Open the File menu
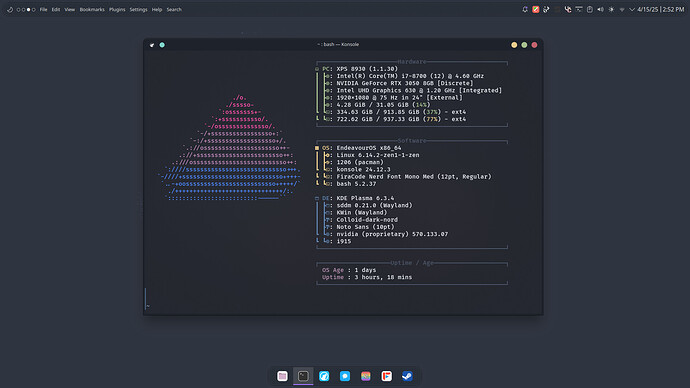 click(43, 9)
